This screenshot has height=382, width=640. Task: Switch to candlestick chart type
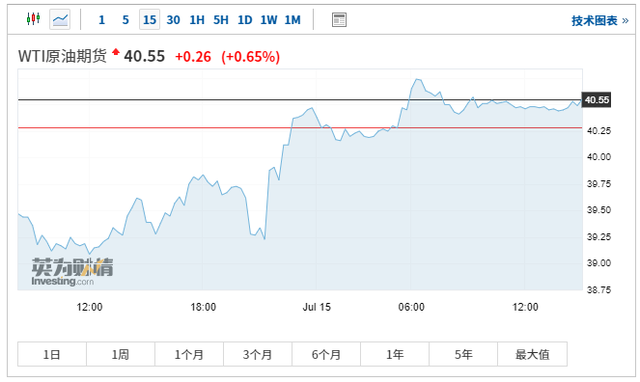(33, 19)
